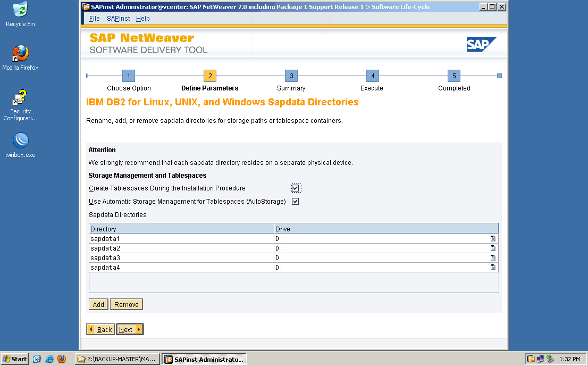The width and height of the screenshot is (588, 366).
Task: Launch Mozilla Firefox from desktop
Action: (x=20, y=58)
